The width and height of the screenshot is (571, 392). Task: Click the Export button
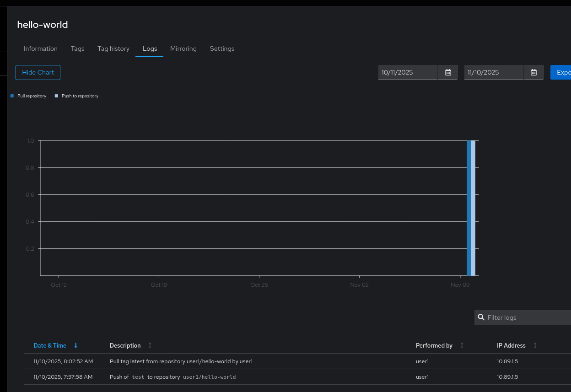pyautogui.click(x=562, y=72)
